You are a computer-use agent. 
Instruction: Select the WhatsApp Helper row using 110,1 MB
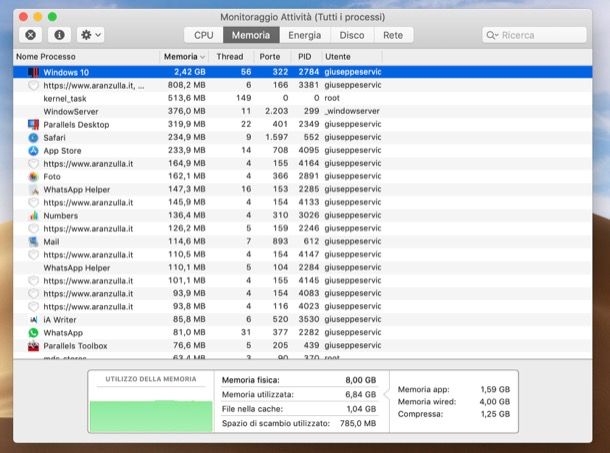pos(303,267)
